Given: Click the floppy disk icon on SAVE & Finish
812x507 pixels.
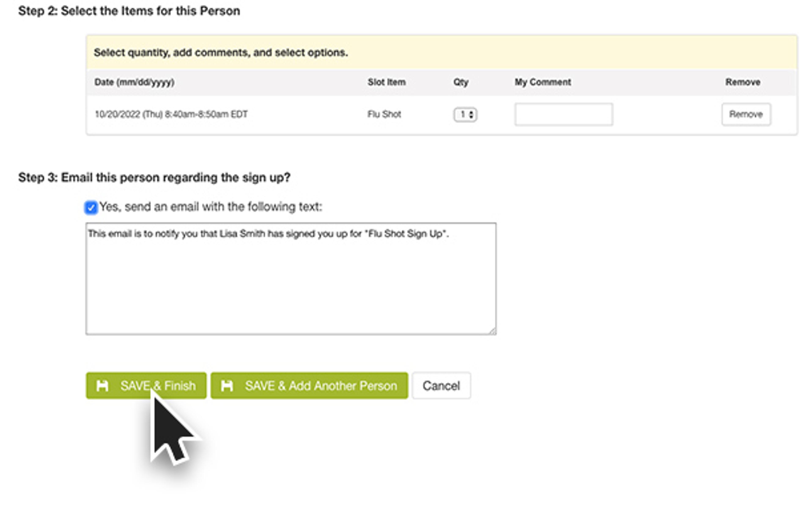Looking at the screenshot, I should coord(102,386).
